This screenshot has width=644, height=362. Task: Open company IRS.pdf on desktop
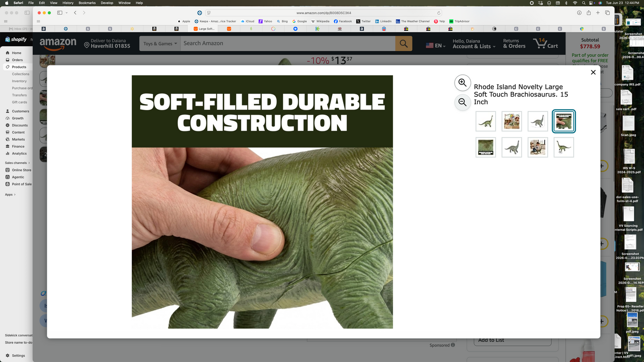pos(628,76)
